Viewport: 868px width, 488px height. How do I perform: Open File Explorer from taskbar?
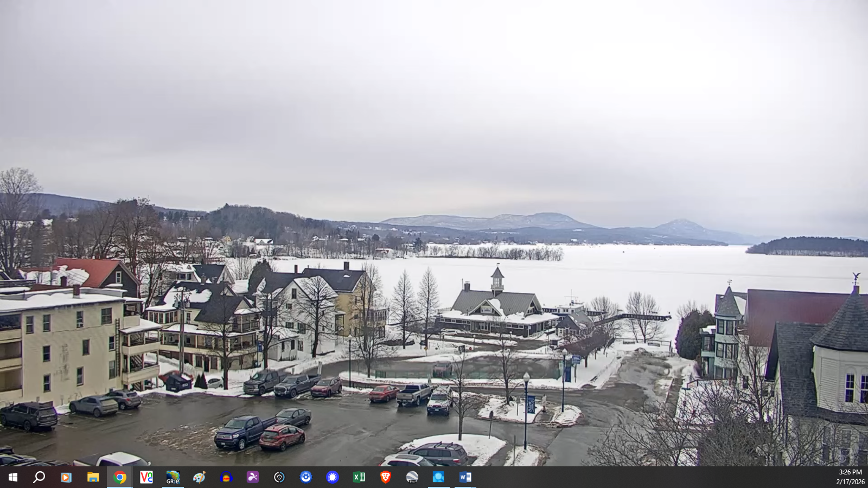point(93,477)
